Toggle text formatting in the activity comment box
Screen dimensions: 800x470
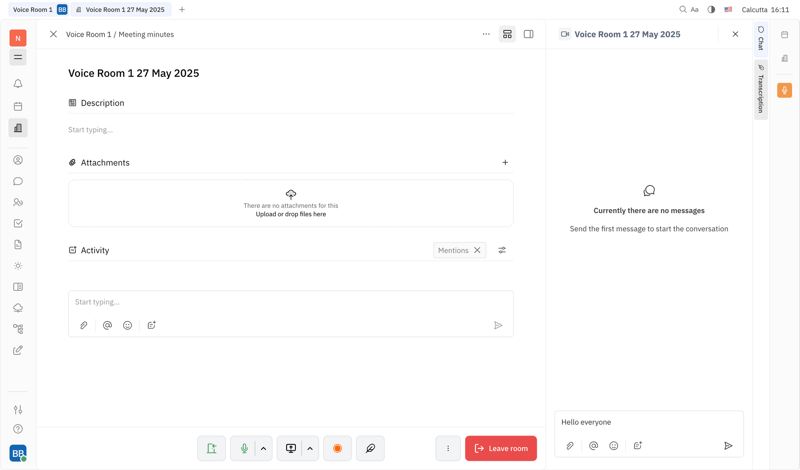click(x=152, y=325)
